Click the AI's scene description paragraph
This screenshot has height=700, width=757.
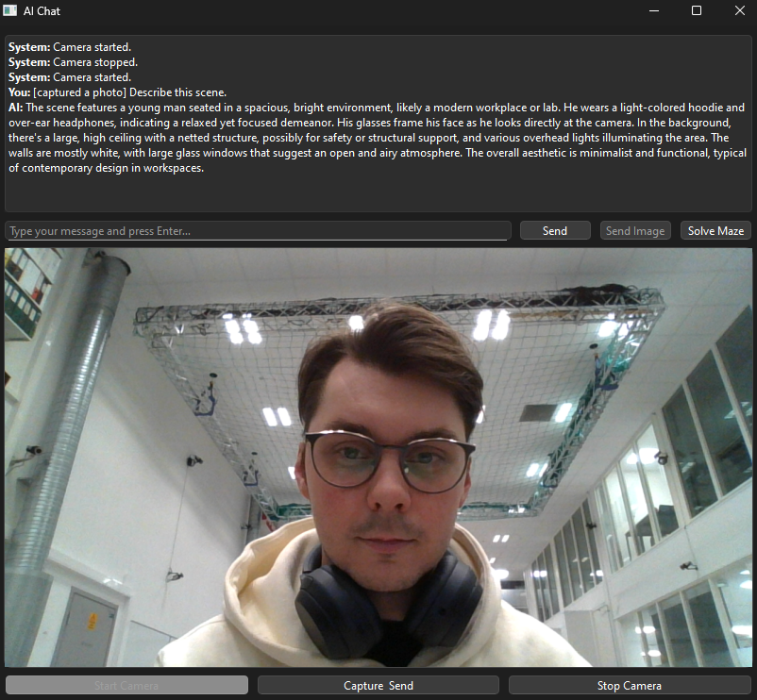click(x=378, y=138)
